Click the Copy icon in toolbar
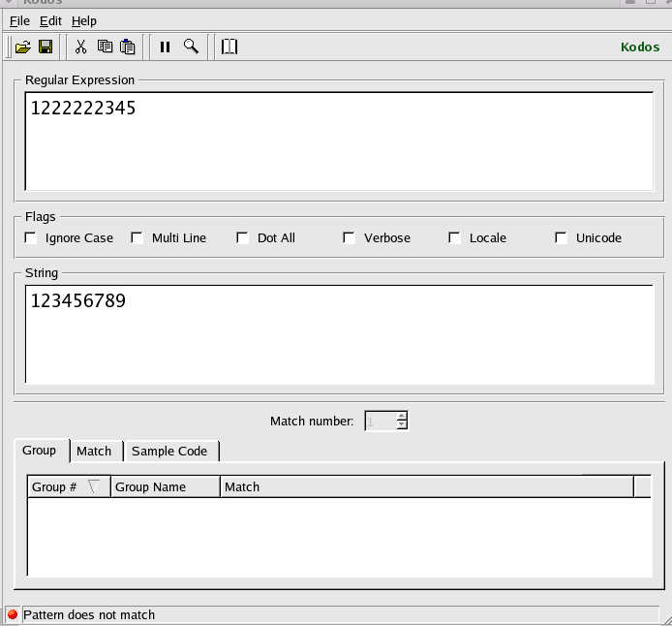This screenshot has height=626, width=672. (x=105, y=47)
